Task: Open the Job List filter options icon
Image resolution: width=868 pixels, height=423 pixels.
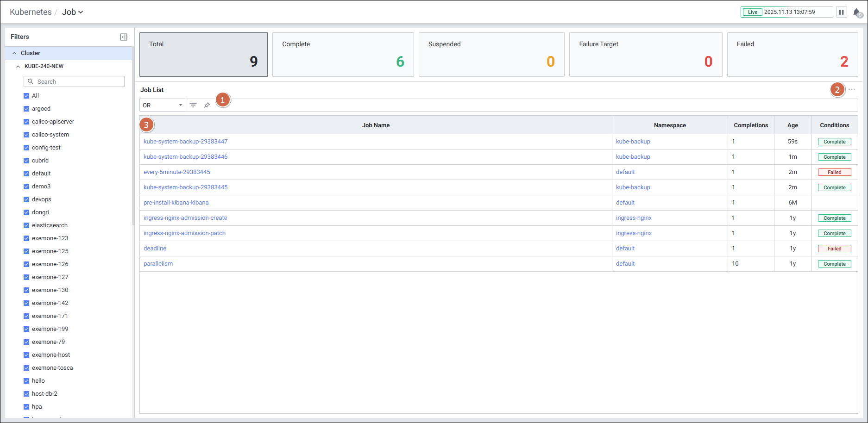Action: pos(193,105)
